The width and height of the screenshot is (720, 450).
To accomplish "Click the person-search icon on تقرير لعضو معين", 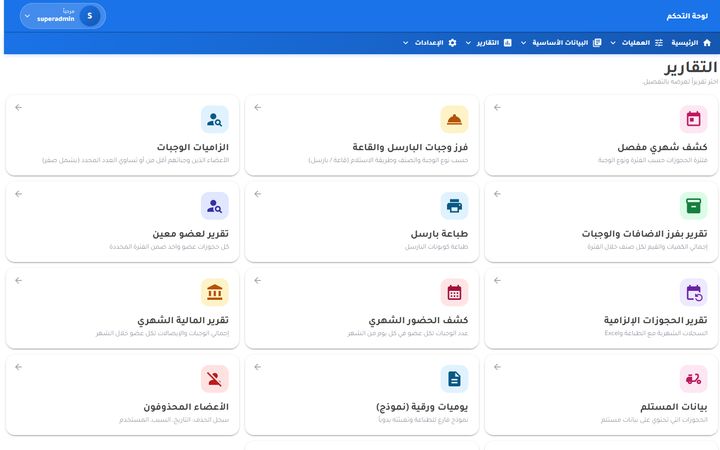I will [214, 206].
